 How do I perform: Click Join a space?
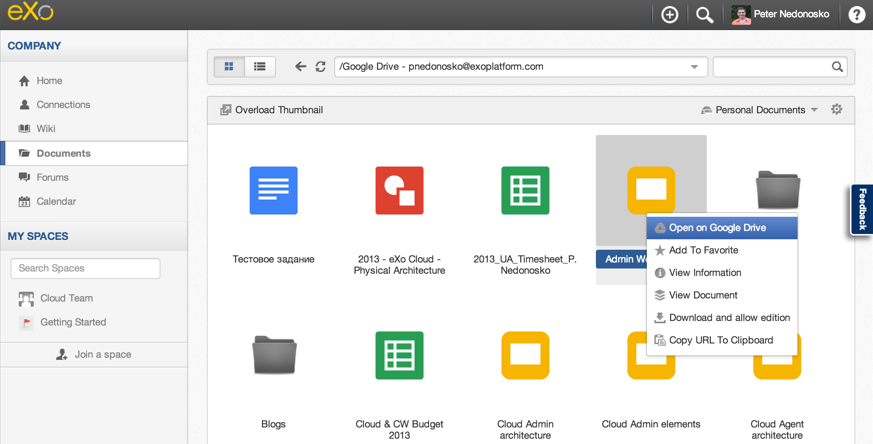(x=94, y=354)
